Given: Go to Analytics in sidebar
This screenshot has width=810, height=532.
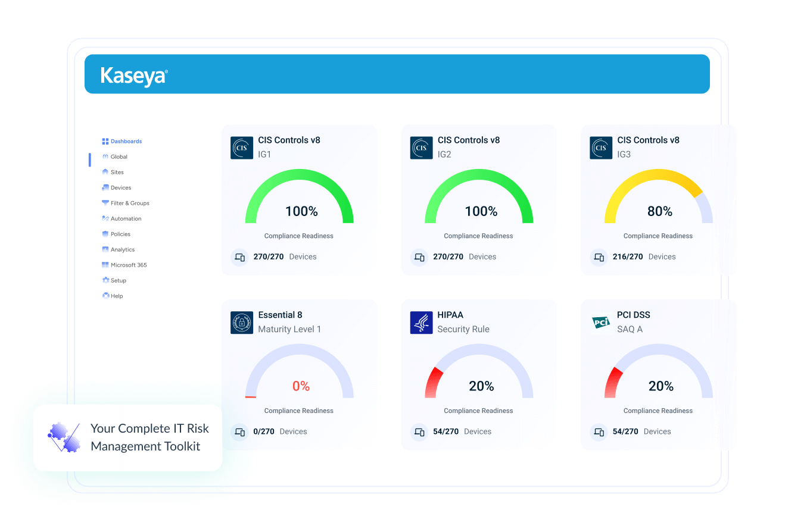Looking at the screenshot, I should pos(119,250).
